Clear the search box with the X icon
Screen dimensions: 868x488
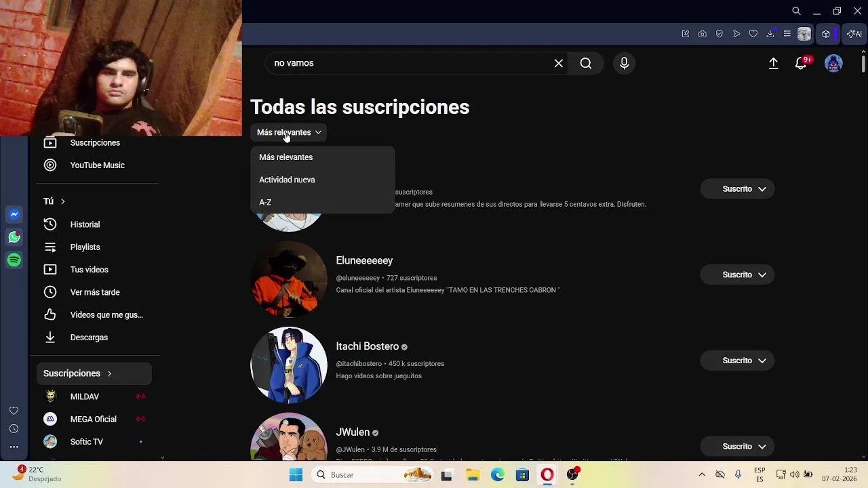(559, 63)
